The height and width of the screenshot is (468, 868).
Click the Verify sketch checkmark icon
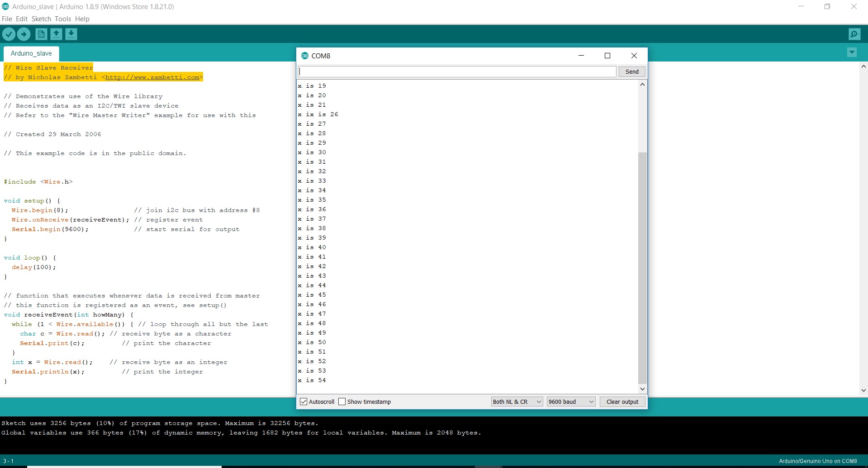9,34
